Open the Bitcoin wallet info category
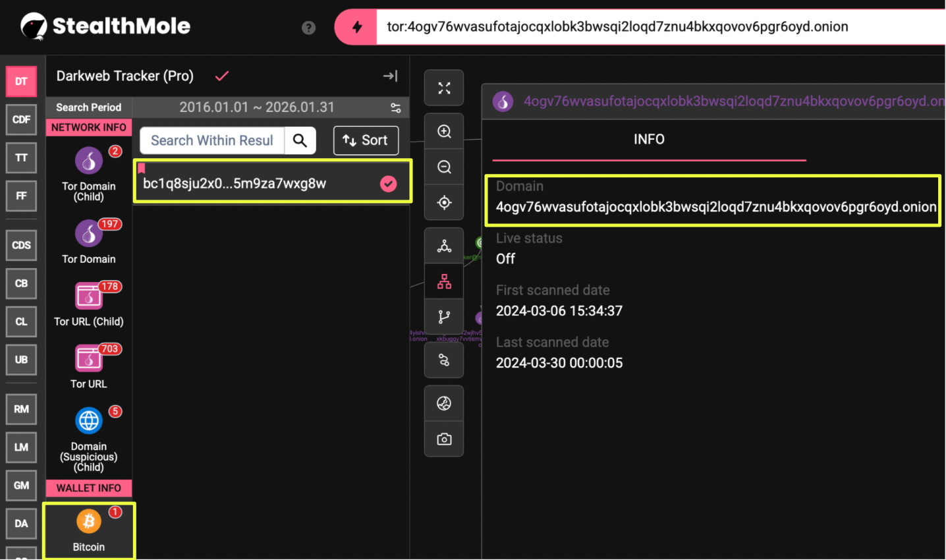The image size is (946, 560). click(89, 530)
